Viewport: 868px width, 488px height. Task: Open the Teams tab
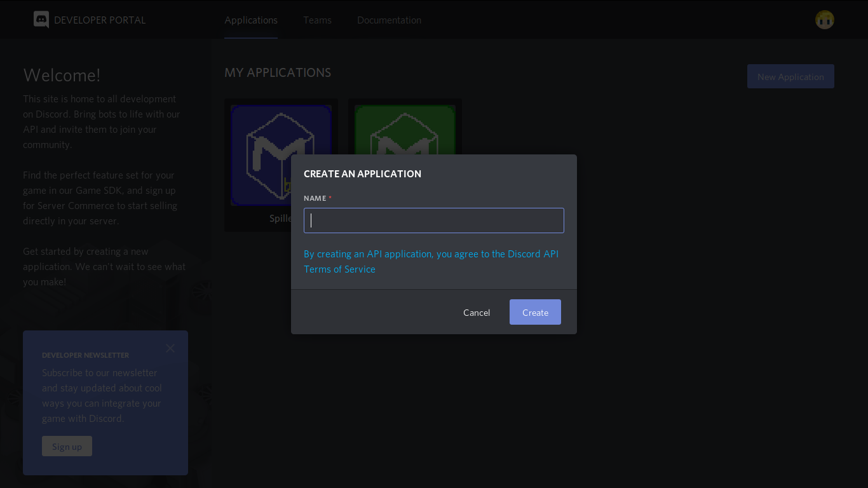pyautogui.click(x=317, y=20)
